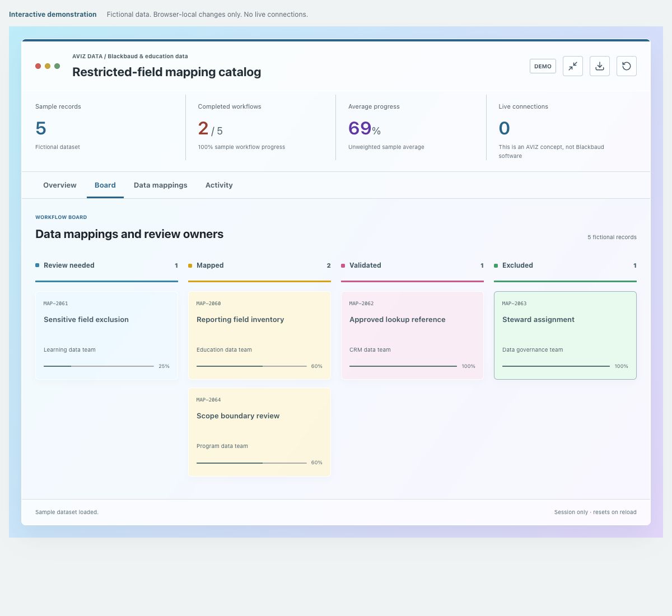
Task: Click the MAP-2064 record ID
Action: click(209, 400)
